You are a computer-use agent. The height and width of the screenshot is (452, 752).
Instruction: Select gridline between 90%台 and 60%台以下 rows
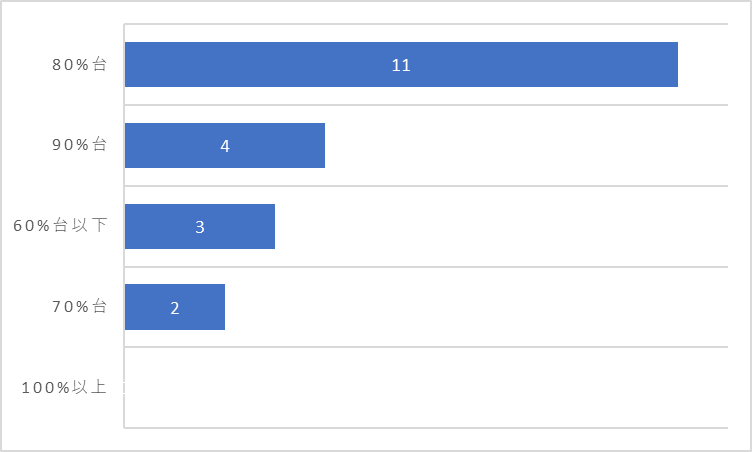point(426,186)
